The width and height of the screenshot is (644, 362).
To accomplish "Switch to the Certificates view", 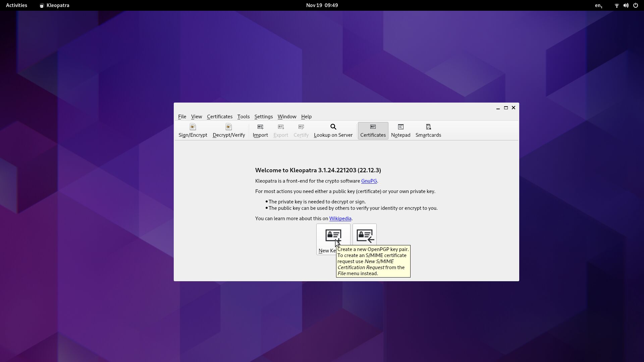I will [x=373, y=130].
